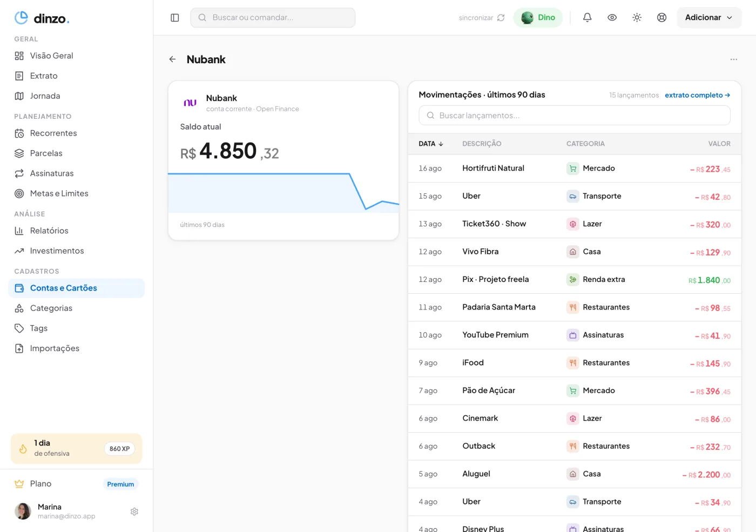Open Jornada in sidebar
756x532 pixels.
point(77,96)
